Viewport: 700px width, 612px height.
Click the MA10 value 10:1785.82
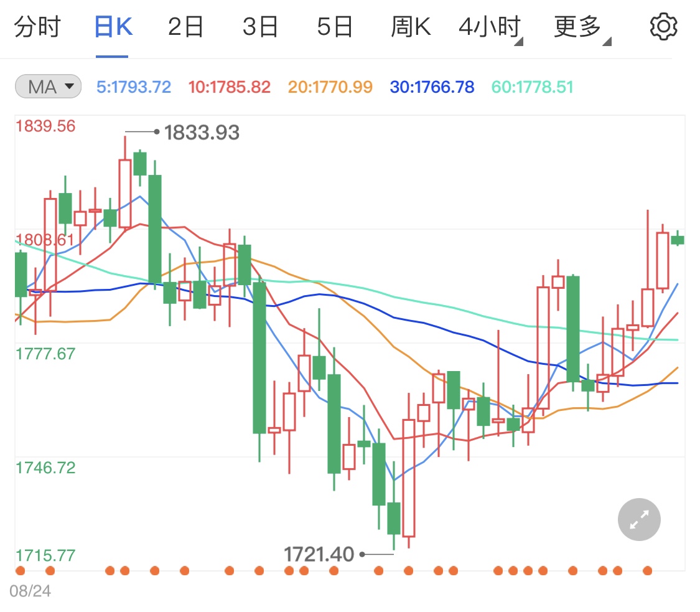tap(230, 87)
